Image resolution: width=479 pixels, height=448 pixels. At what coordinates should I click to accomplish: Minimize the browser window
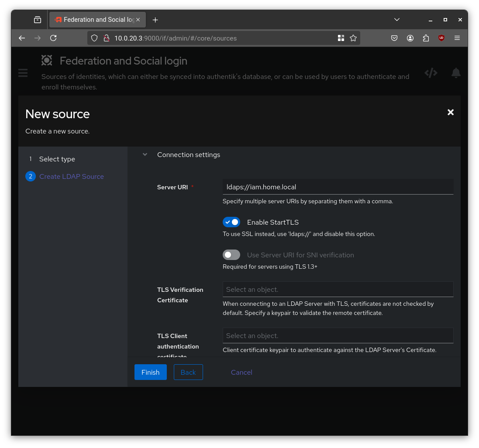pos(431,20)
